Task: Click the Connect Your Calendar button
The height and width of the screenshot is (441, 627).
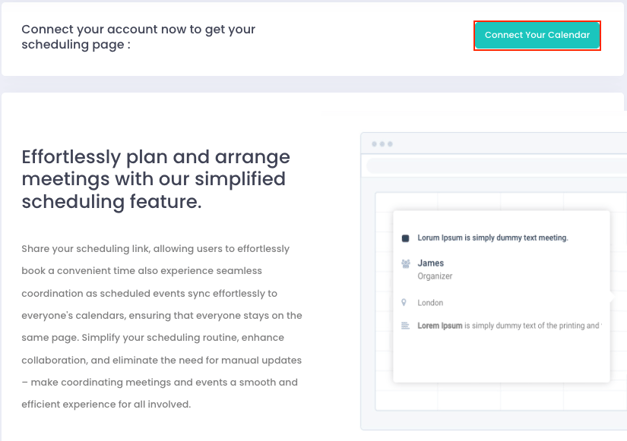Action: tap(537, 35)
